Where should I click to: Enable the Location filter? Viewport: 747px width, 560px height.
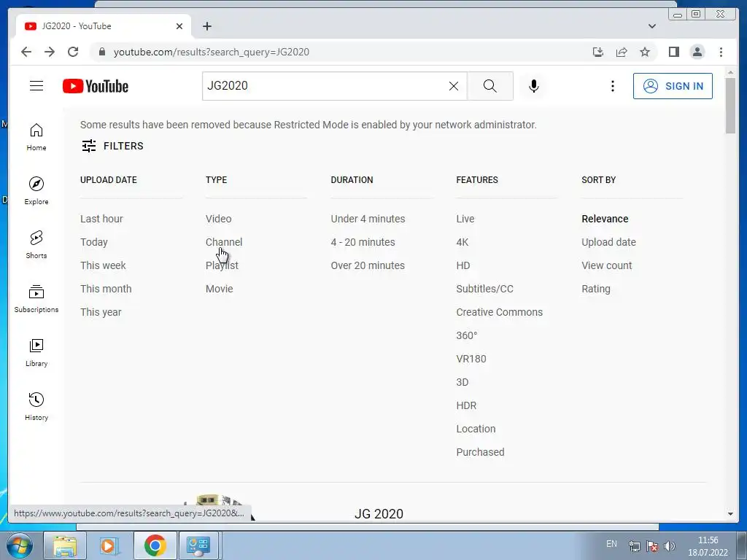(476, 429)
